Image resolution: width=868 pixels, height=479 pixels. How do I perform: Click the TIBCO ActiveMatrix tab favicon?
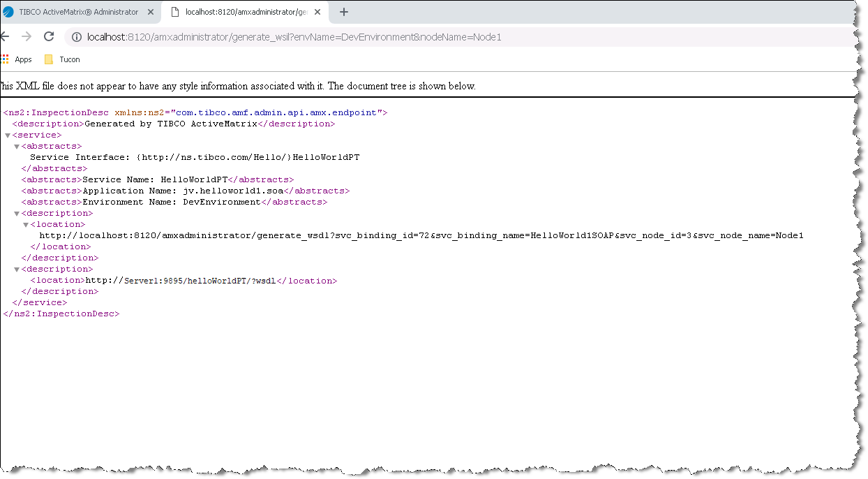point(9,13)
